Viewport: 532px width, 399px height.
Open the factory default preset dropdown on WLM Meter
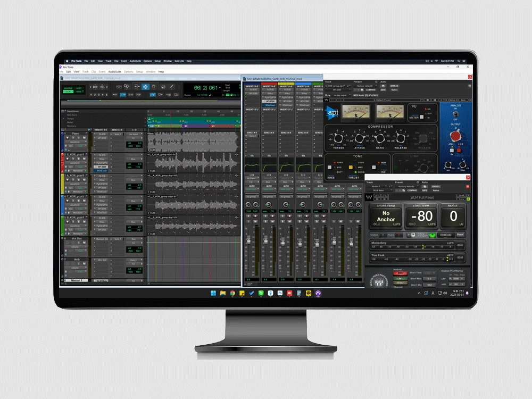[408, 186]
